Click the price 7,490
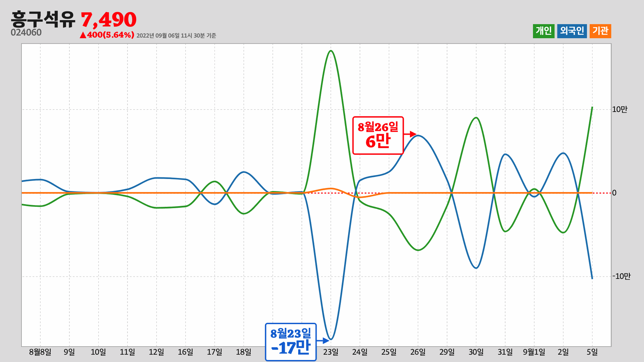Image resolution: width=644 pixels, height=362 pixels. click(x=108, y=20)
